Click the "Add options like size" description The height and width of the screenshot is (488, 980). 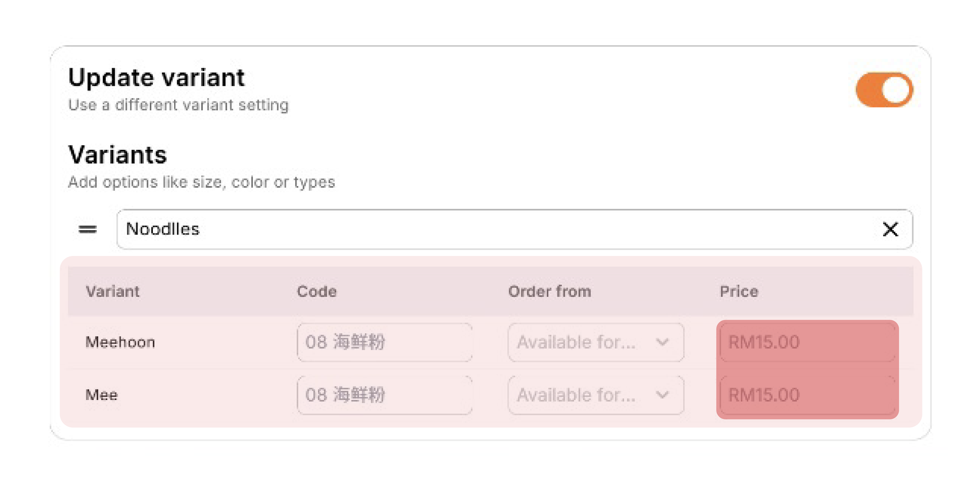click(x=201, y=182)
